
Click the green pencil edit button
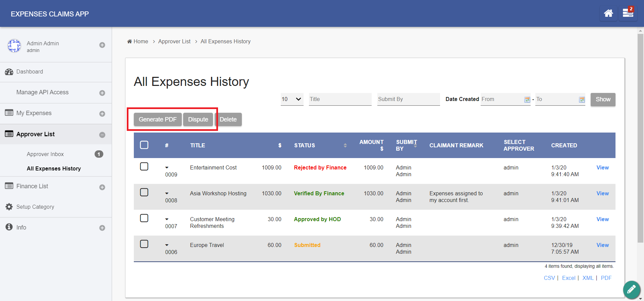point(632,289)
